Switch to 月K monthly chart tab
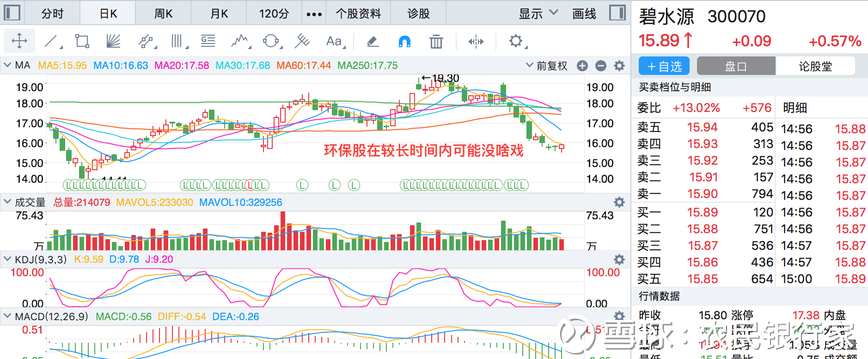The height and width of the screenshot is (359, 868). [219, 13]
